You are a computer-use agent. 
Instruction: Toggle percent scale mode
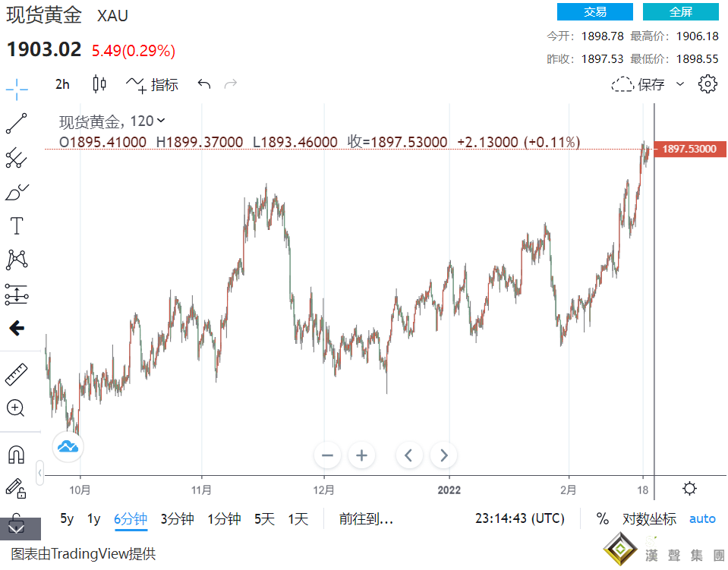[603, 519]
